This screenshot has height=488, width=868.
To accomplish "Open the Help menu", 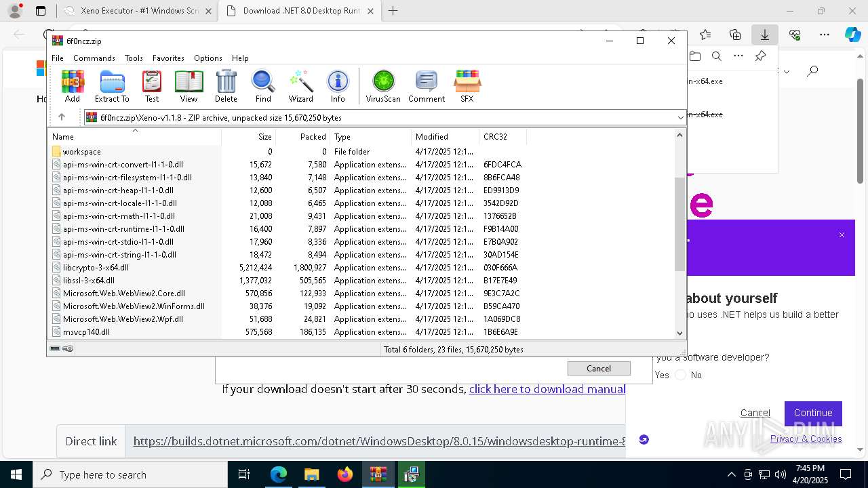I will pyautogui.click(x=240, y=58).
